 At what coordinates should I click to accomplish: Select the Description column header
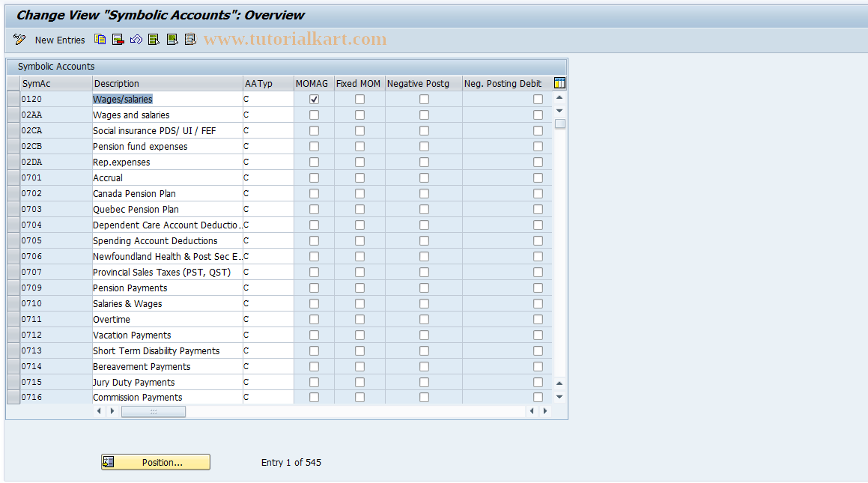tap(167, 84)
